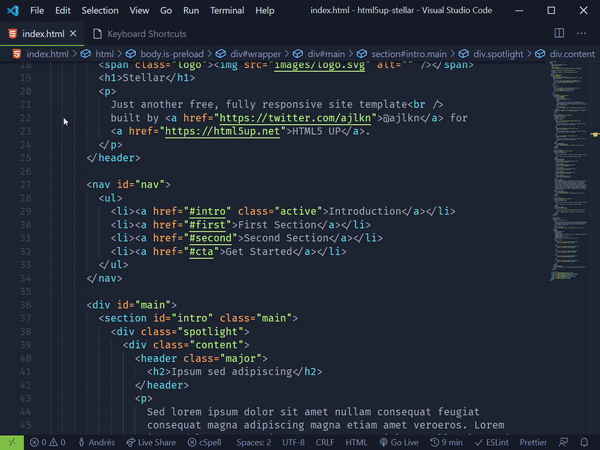Image resolution: width=600 pixels, height=450 pixels.
Task: Click the #cta href link
Action: pyautogui.click(x=201, y=251)
